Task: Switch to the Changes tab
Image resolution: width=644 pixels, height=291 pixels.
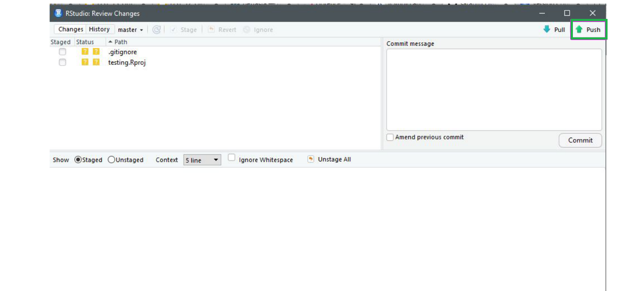Action: tap(71, 29)
